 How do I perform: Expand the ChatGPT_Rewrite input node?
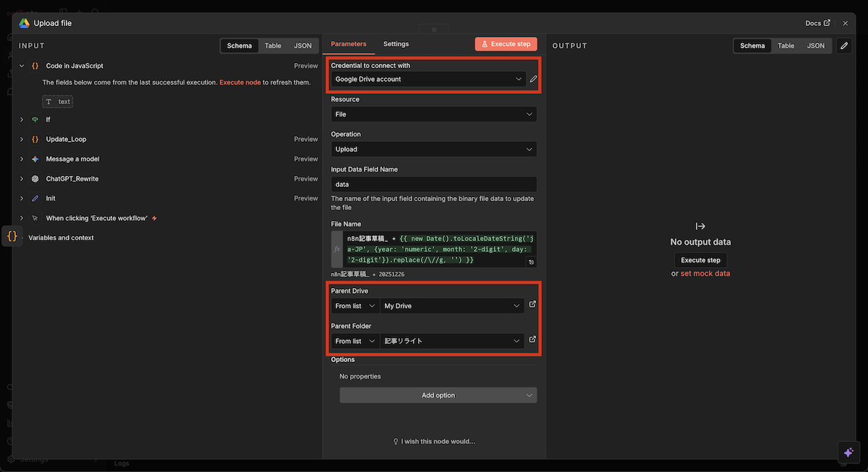(x=22, y=179)
